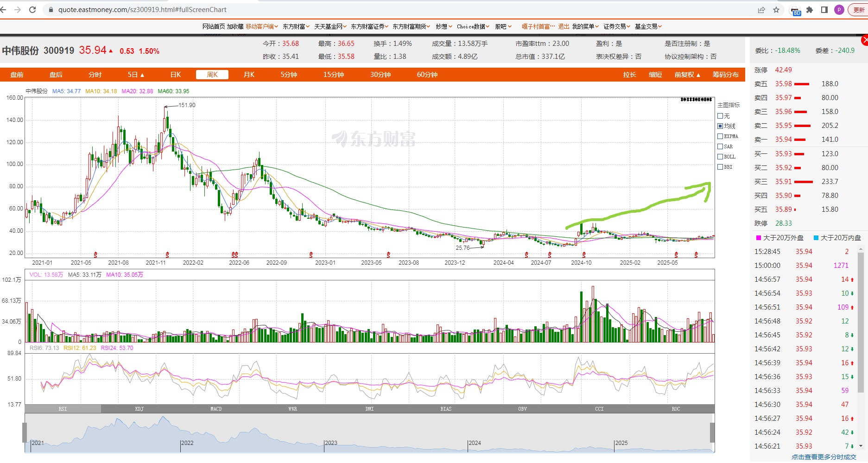Screen dimensions: 868x463
Task: Select the 周K chart tab
Action: click(212, 75)
